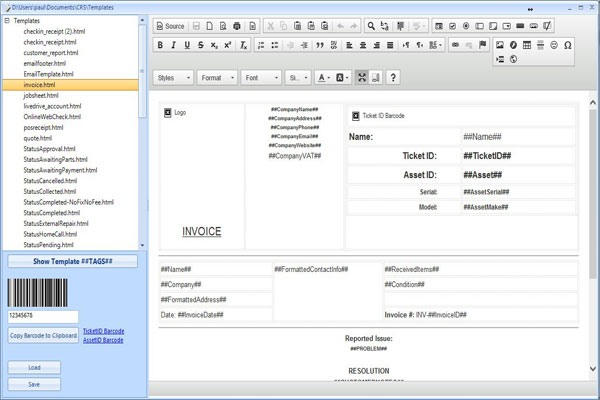
Task: Open the document Templates icon
Action: point(253,26)
